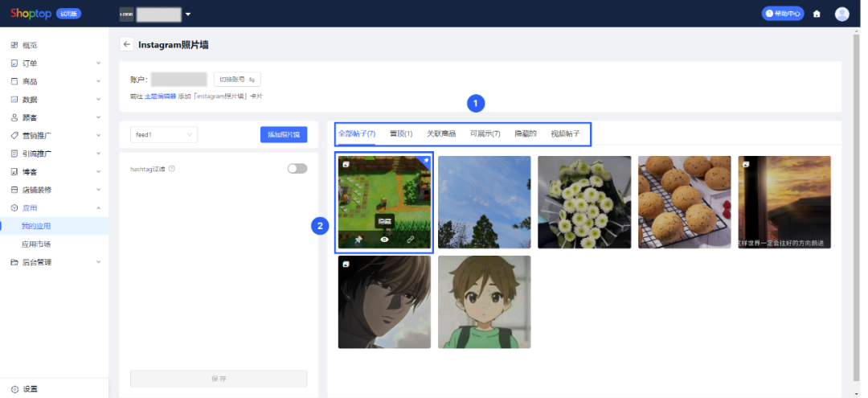Expand the 后台管理 menu chevron

pyautogui.click(x=99, y=262)
